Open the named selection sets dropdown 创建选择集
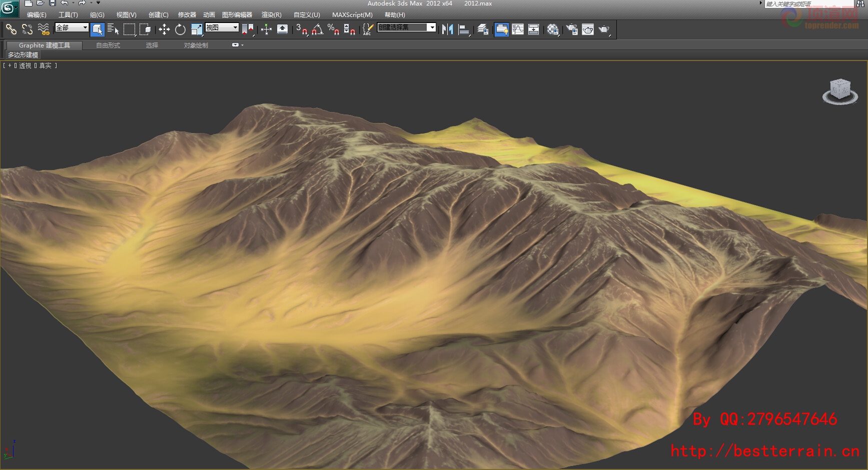The image size is (868, 470). point(406,27)
